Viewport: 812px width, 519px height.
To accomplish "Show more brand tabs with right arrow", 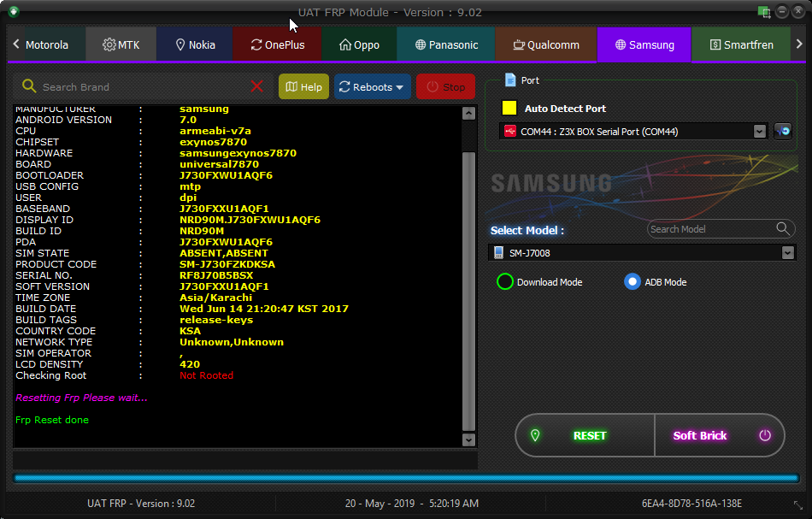I will pos(799,44).
